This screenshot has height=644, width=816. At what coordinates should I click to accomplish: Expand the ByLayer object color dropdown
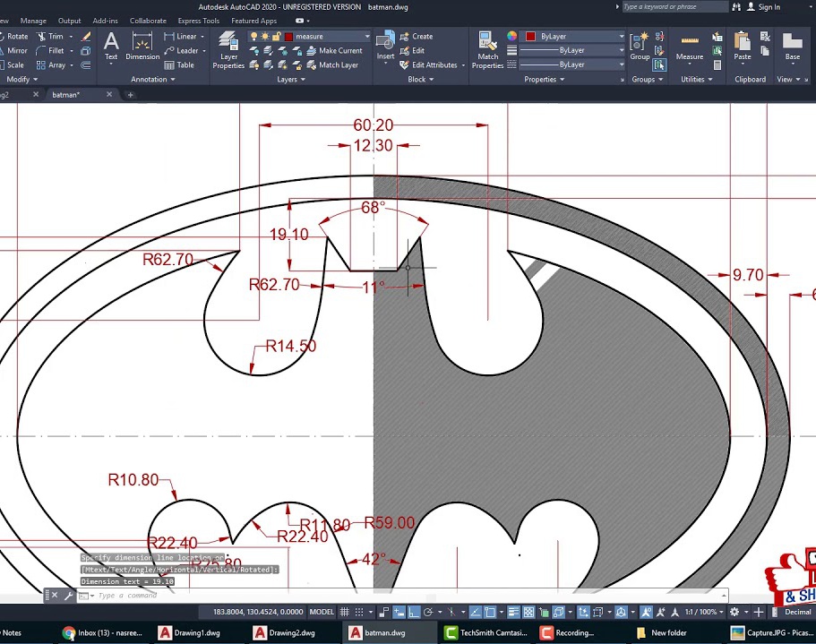(621, 37)
